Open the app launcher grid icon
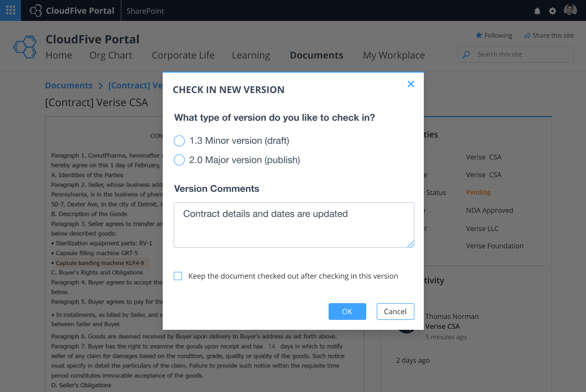Viewport: 586px width, 392px height. pyautogui.click(x=10, y=10)
